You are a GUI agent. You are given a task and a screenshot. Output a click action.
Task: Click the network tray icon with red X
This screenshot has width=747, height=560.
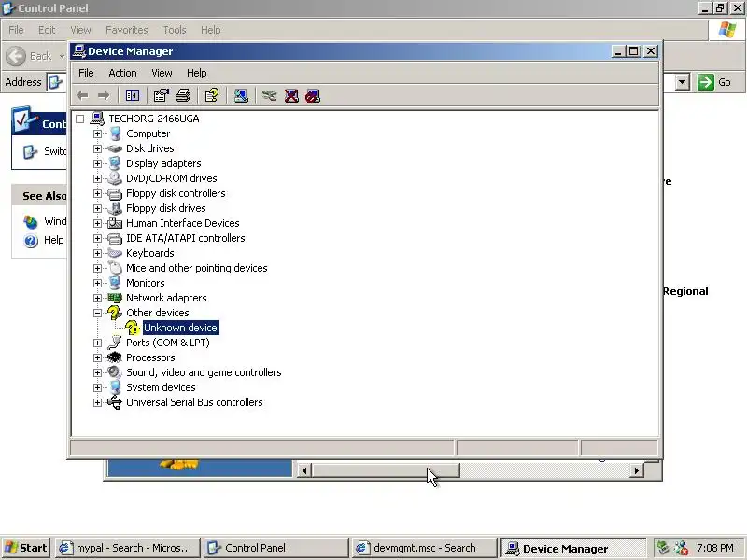[x=681, y=548]
